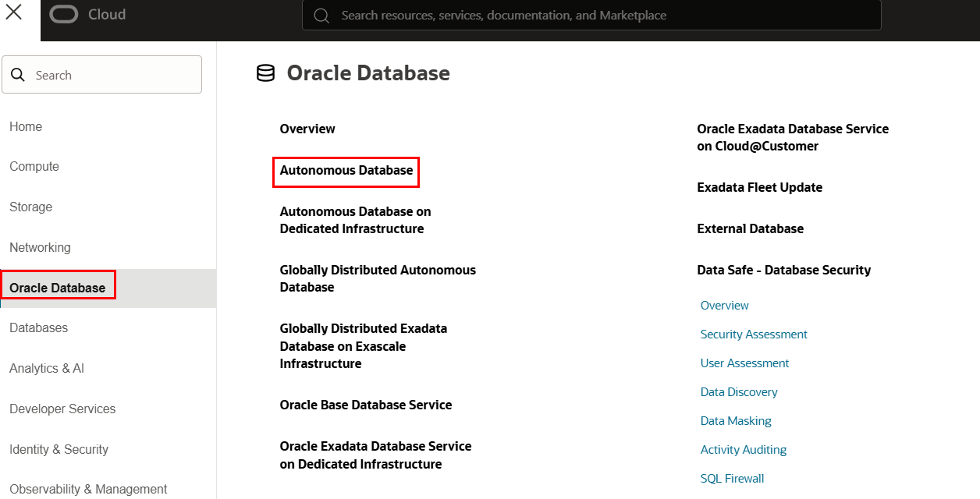Open User Assessment

click(x=745, y=363)
